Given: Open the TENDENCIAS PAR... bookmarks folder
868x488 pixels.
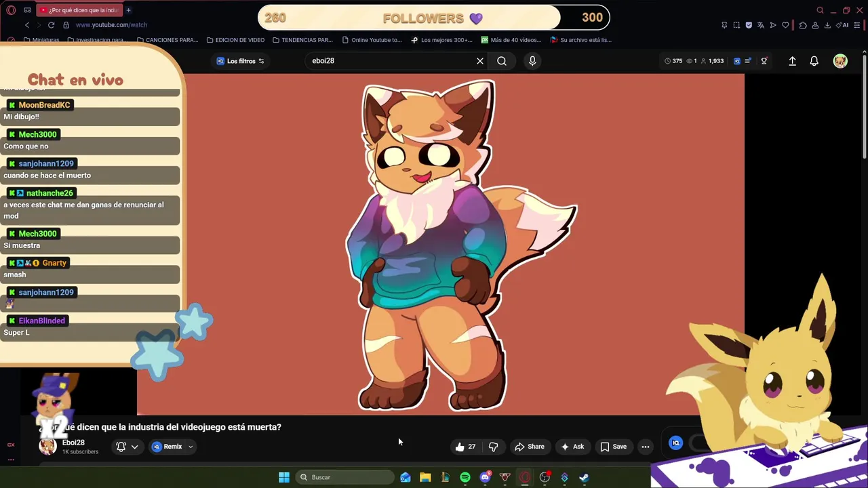Looking at the screenshot, I should [x=302, y=40].
